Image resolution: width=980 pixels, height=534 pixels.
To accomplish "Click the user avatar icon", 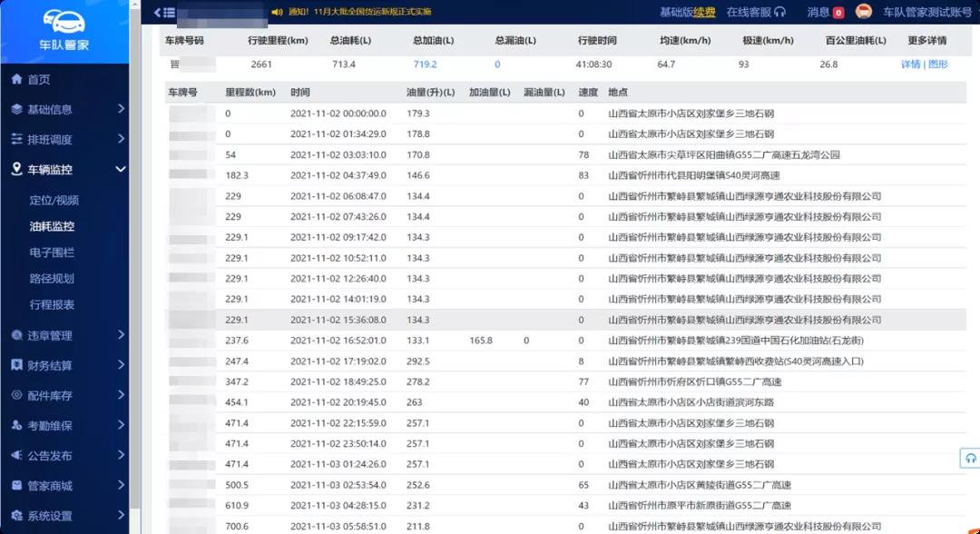I will pyautogui.click(x=863, y=11).
